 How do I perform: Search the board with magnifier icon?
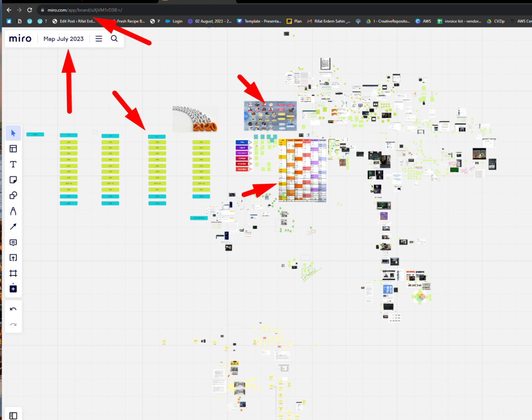coord(114,38)
